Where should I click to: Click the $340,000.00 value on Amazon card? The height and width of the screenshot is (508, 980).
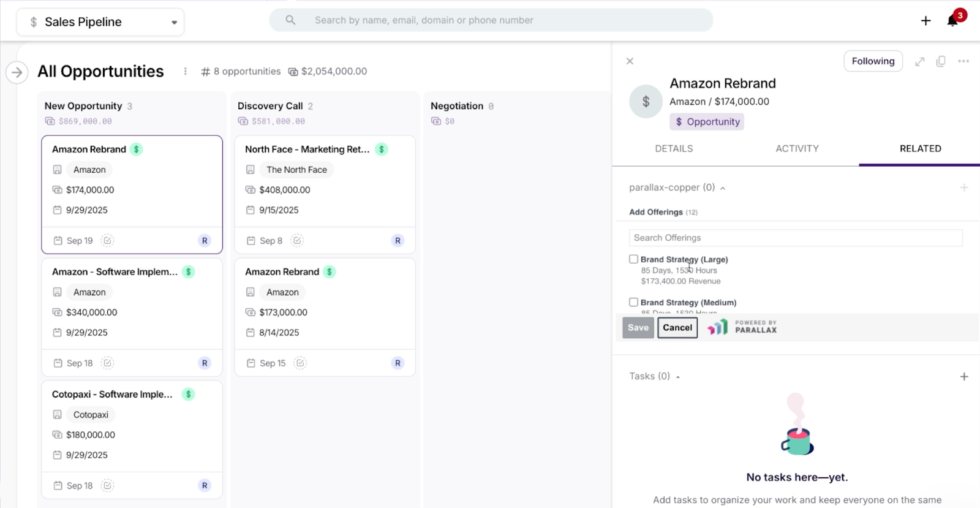point(92,313)
